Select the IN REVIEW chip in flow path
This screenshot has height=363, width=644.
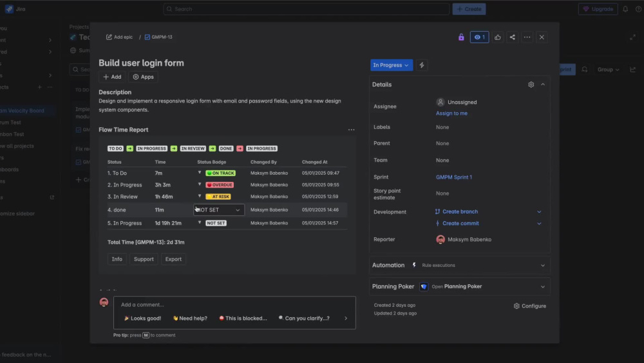click(193, 148)
